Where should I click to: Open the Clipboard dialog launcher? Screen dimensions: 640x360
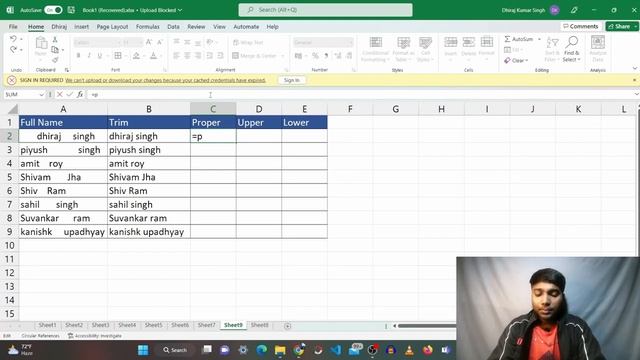(67, 70)
